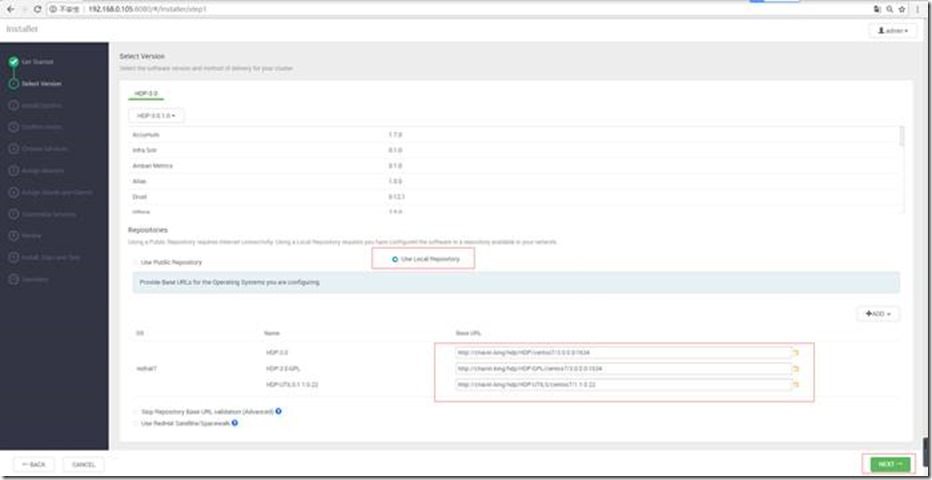Click the undo icon beside HDP-3.0 base URL

tap(795, 352)
